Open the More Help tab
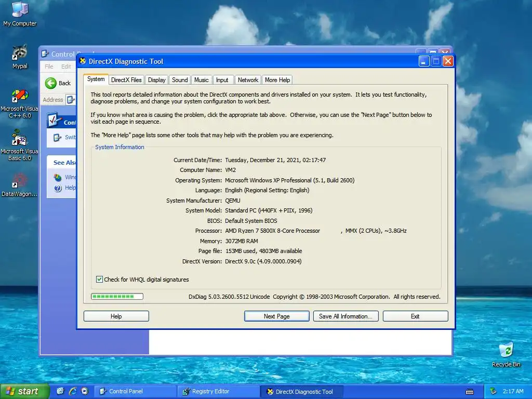 pos(277,80)
